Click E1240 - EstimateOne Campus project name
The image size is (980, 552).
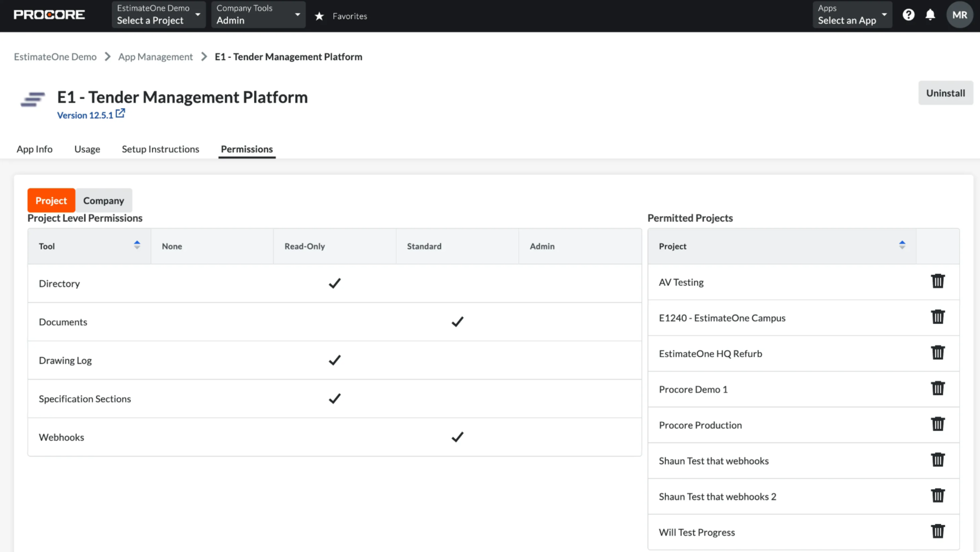722,318
